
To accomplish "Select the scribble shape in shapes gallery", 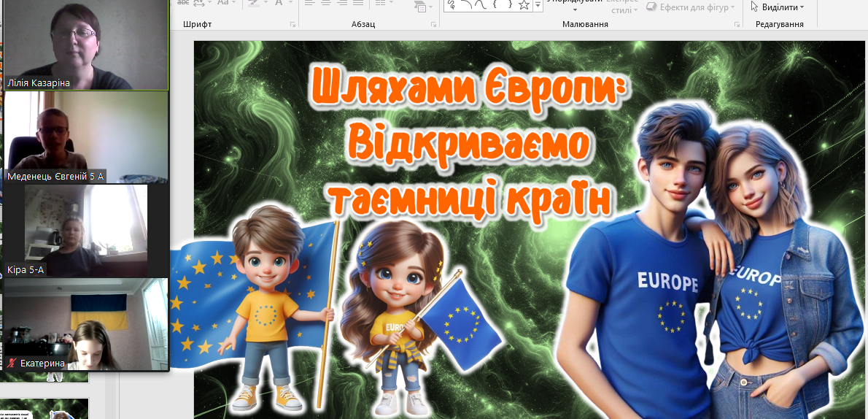I will [x=452, y=4].
